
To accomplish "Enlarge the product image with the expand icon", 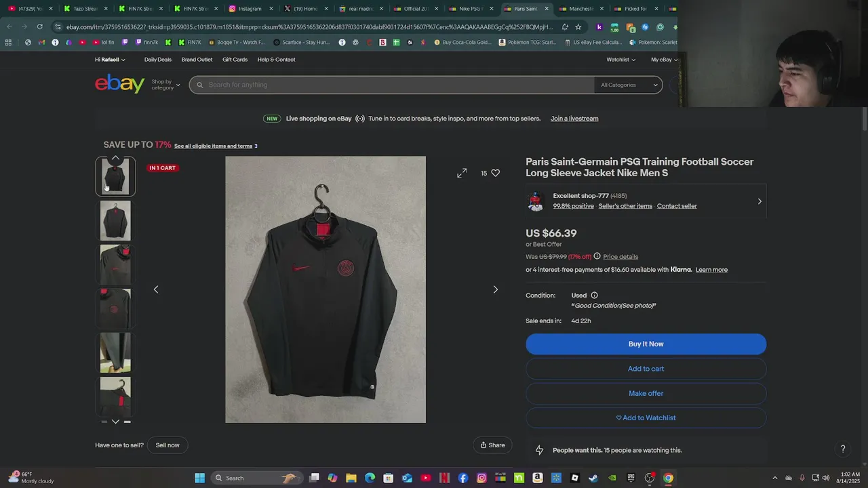I will tap(462, 174).
